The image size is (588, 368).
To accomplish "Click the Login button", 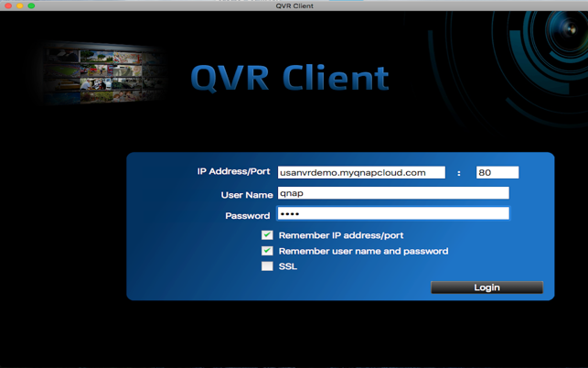I will click(486, 287).
